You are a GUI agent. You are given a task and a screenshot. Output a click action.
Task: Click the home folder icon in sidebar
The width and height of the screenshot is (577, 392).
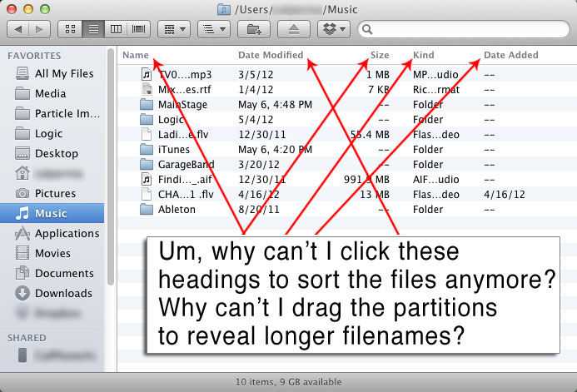22,173
